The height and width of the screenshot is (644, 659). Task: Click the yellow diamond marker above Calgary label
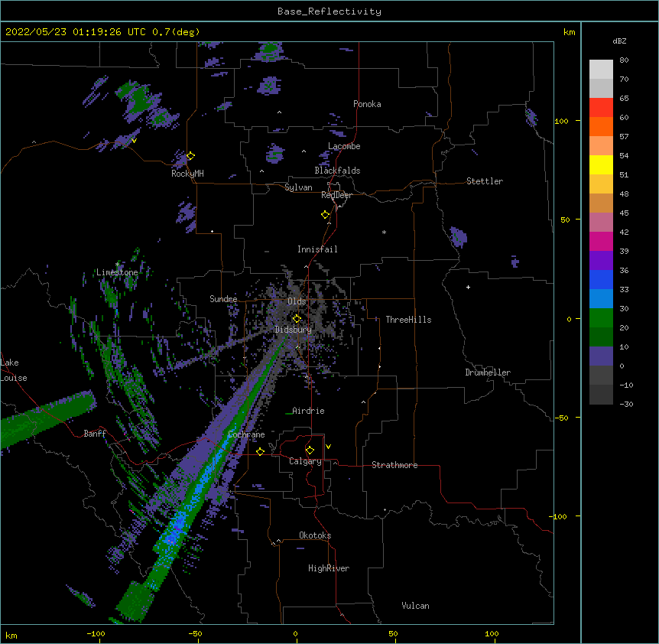[x=310, y=450]
